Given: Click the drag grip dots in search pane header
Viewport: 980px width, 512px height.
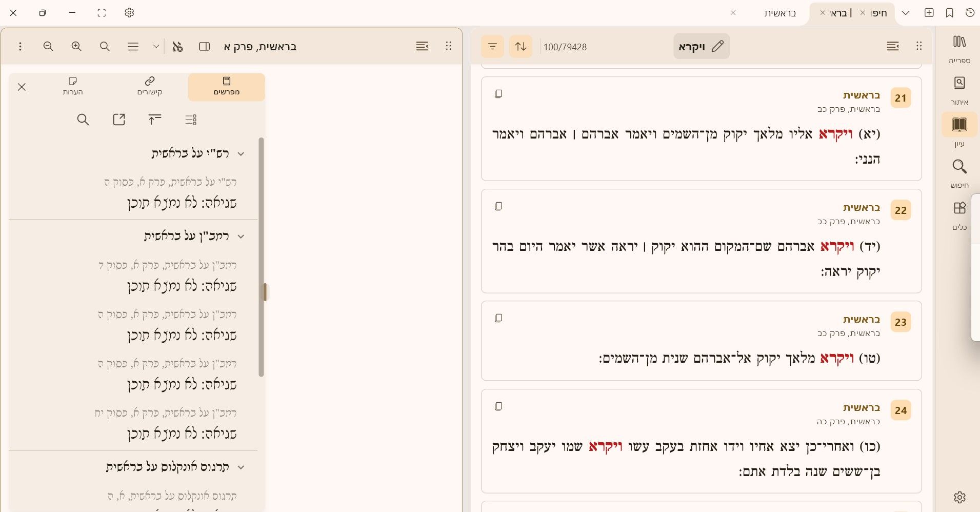Looking at the screenshot, I should [x=919, y=46].
